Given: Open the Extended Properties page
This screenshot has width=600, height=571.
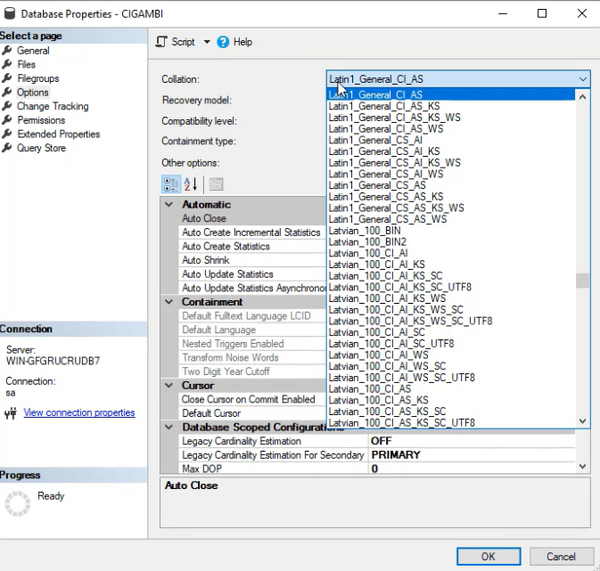Looking at the screenshot, I should [58, 134].
